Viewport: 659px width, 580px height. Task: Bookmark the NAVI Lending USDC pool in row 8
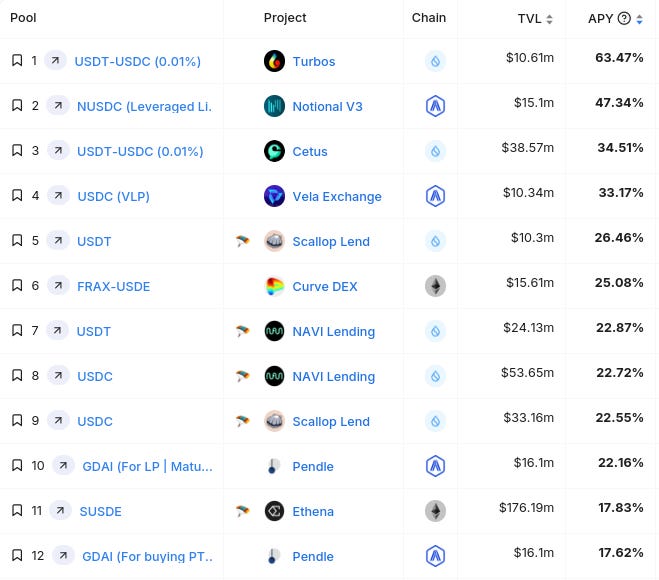pyautogui.click(x=17, y=375)
